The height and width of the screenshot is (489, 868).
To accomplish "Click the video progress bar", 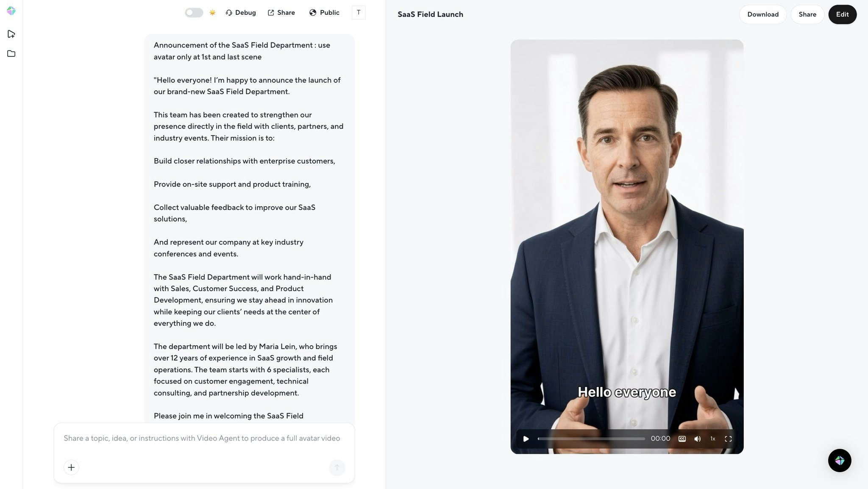I will click(591, 439).
